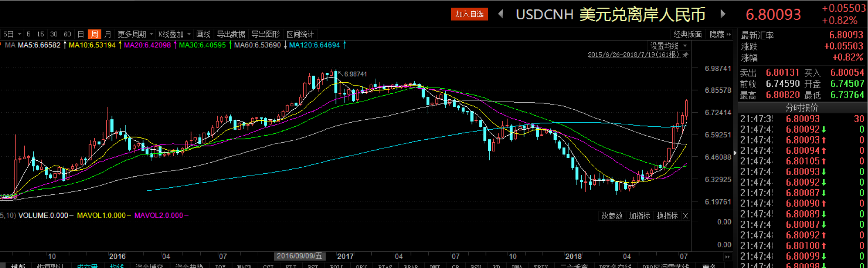Switch chart to monthly period 月
Viewport: 868px width, 268px height.
tap(108, 34)
